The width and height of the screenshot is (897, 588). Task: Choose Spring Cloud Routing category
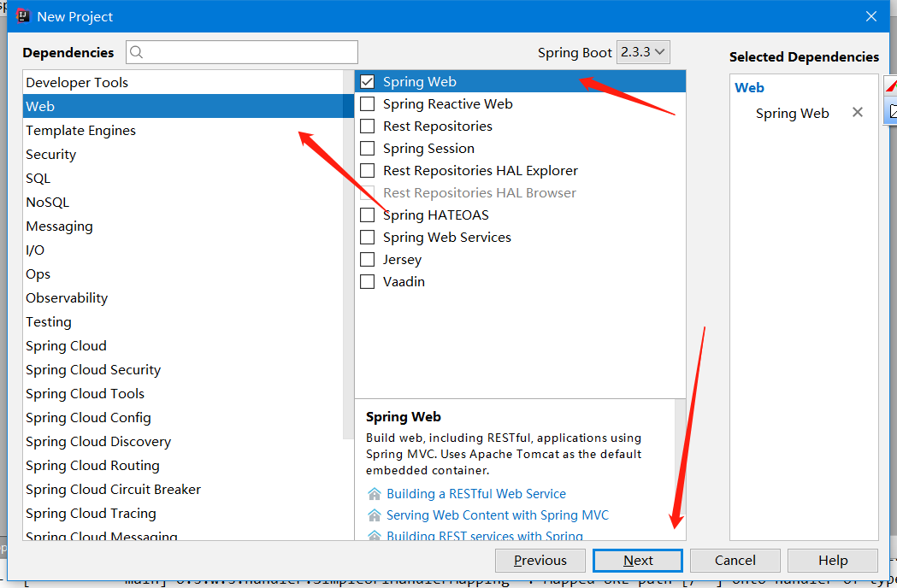[x=183, y=466]
